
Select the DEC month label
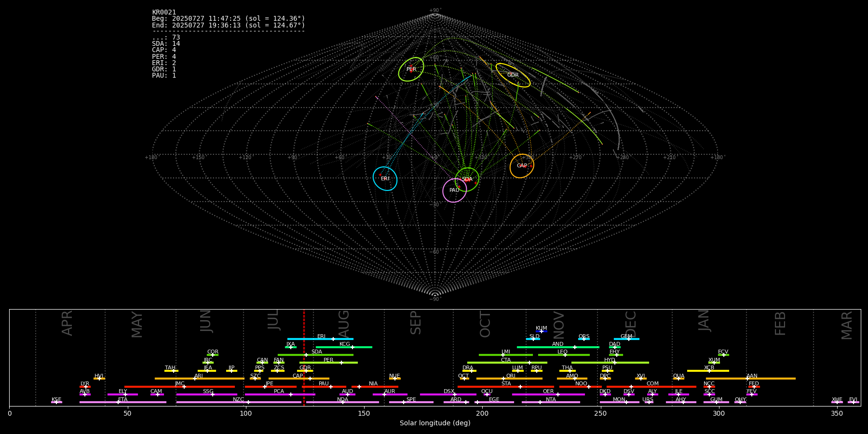(x=631, y=325)
